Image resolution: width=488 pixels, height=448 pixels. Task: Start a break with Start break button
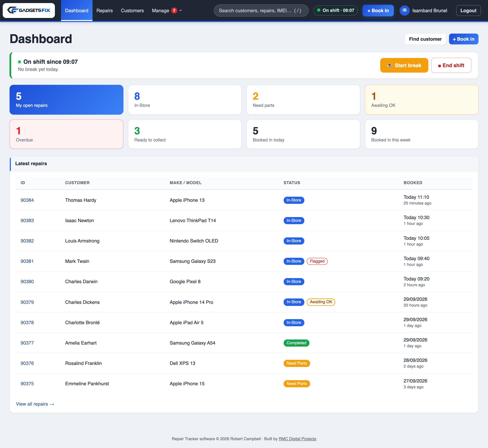tap(404, 65)
